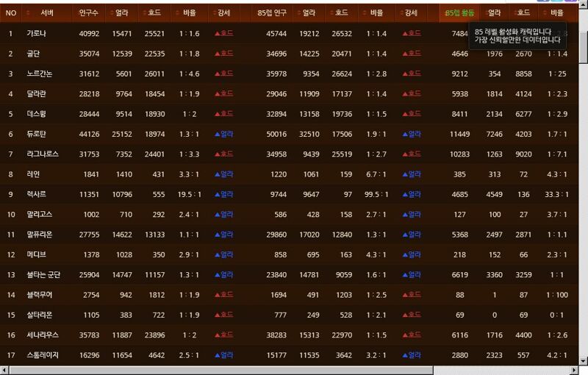The image size is (588, 375).
Task: Sort by 호드 header right after 85렙 활동 얼라
Action: 523,13
